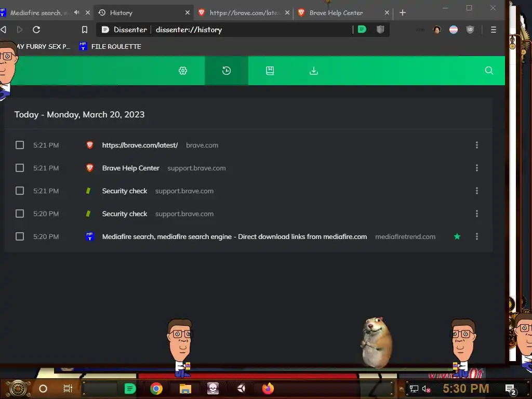The height and width of the screenshot is (399, 532).
Task: Open green Dissenter browser taskbar icon
Action: coord(130,389)
